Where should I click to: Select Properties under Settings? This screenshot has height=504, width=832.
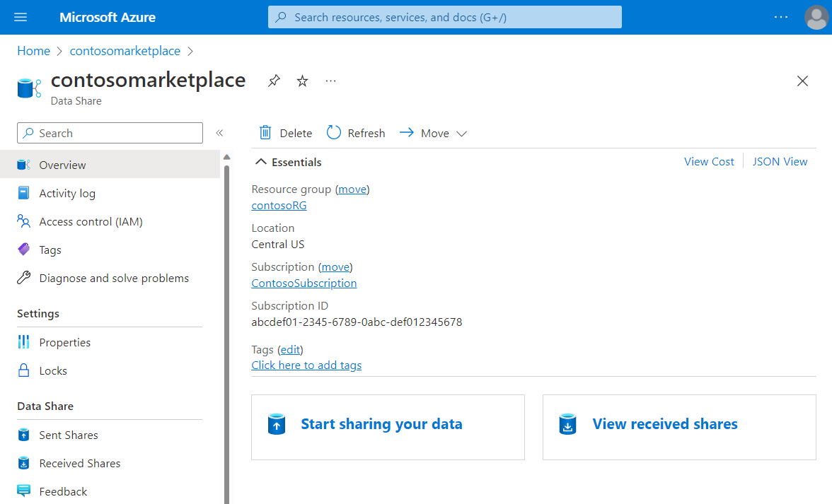(65, 342)
